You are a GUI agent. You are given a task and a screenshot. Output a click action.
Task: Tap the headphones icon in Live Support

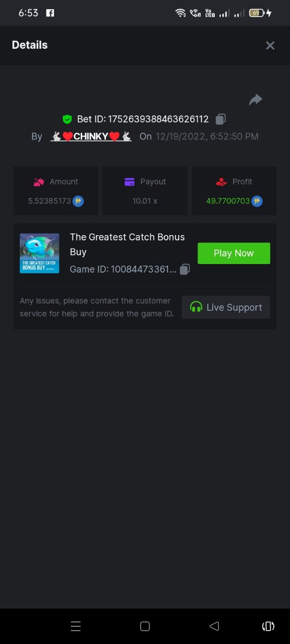click(196, 307)
